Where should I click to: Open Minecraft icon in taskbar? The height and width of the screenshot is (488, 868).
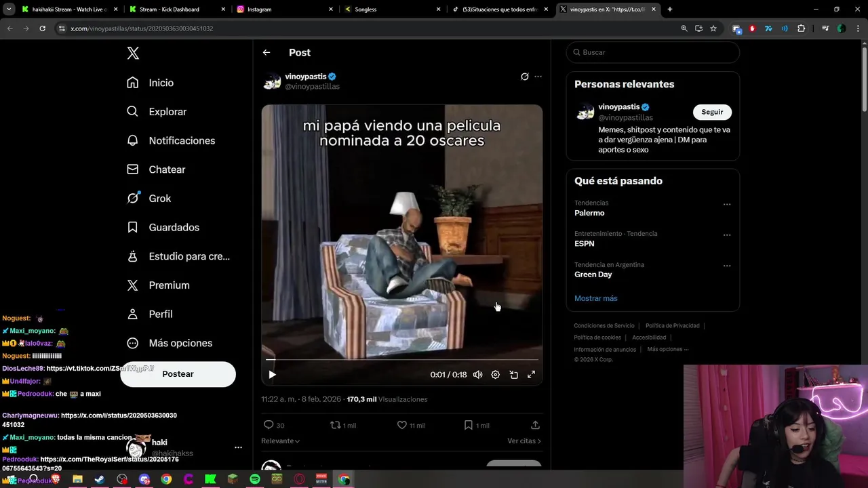[233, 480]
